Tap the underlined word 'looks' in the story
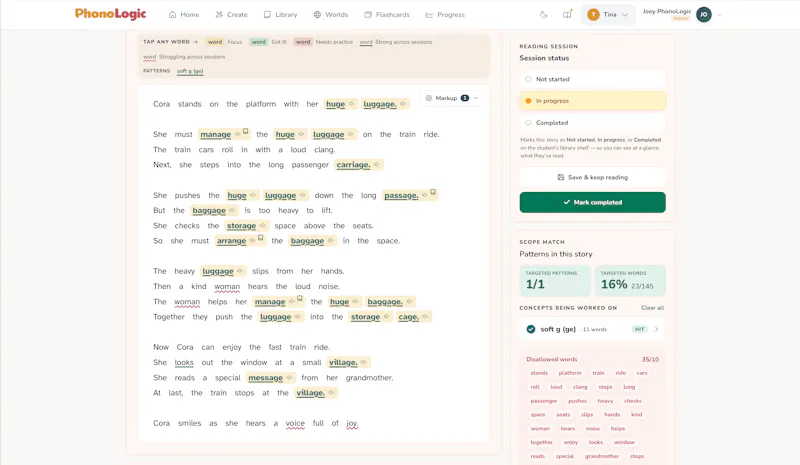This screenshot has height=465, width=800. pyautogui.click(x=184, y=362)
